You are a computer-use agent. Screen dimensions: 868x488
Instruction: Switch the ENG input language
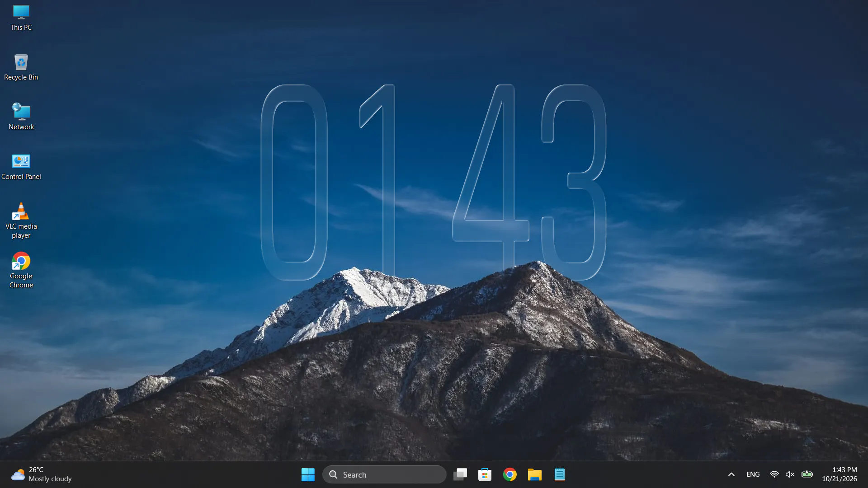(x=753, y=474)
